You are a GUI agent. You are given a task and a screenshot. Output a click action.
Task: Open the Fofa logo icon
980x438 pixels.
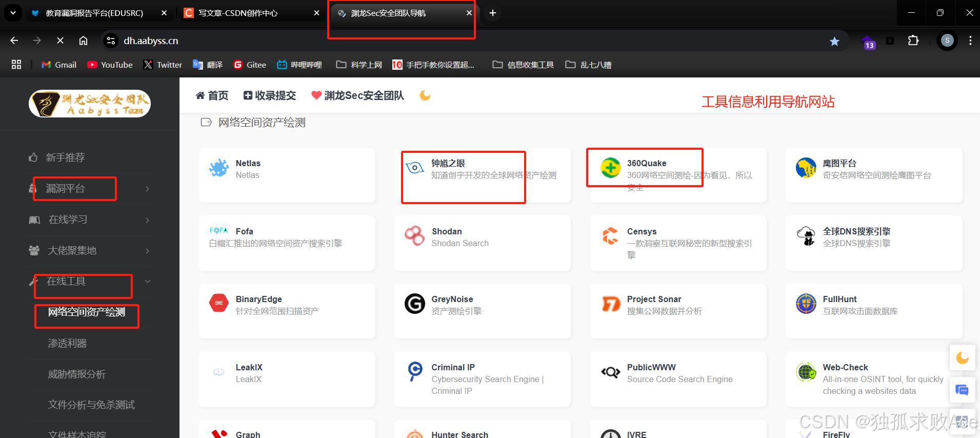pyautogui.click(x=218, y=231)
